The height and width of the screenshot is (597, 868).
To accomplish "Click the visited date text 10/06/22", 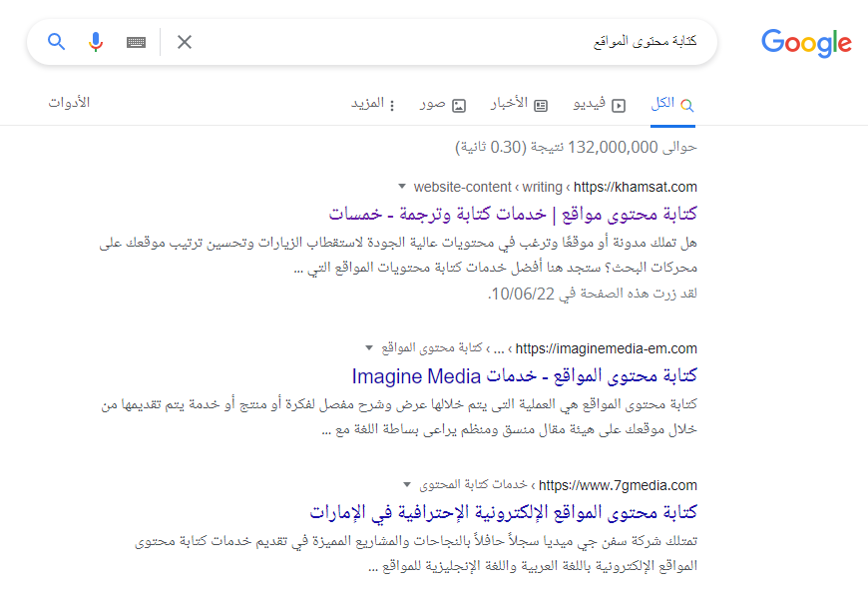I will [523, 295].
